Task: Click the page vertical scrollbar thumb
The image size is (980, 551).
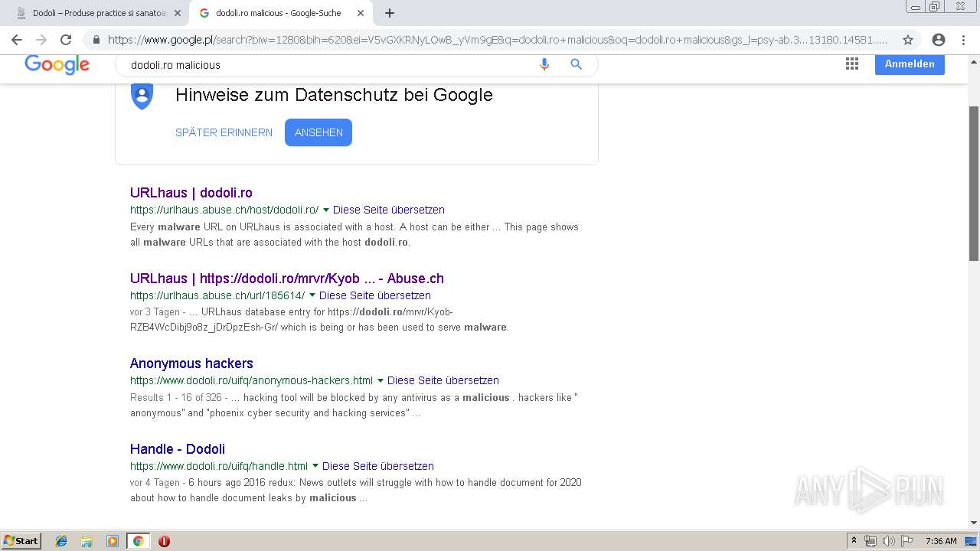Action: click(974, 184)
